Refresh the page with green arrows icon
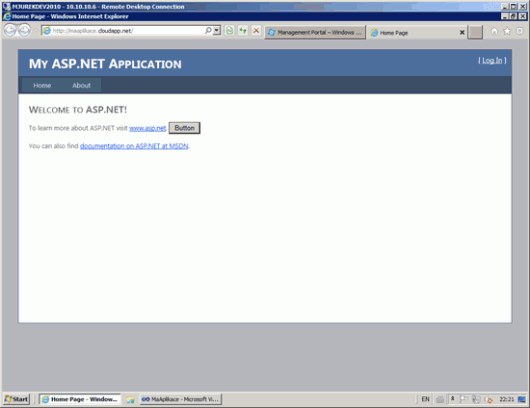The image size is (530, 408). [x=243, y=31]
